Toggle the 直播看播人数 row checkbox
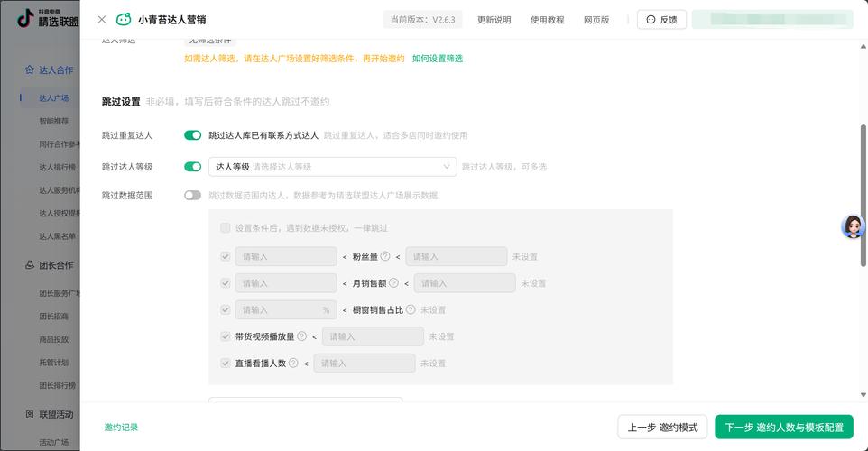The image size is (868, 451). (226, 363)
